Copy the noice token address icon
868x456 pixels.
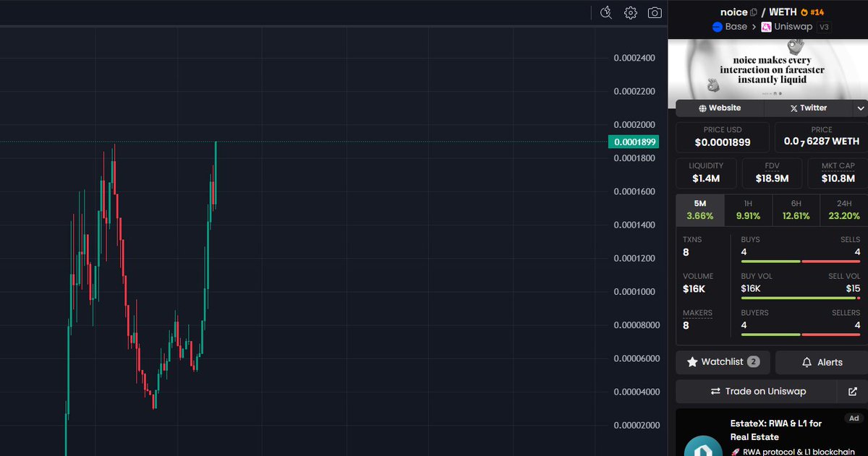[x=754, y=12]
